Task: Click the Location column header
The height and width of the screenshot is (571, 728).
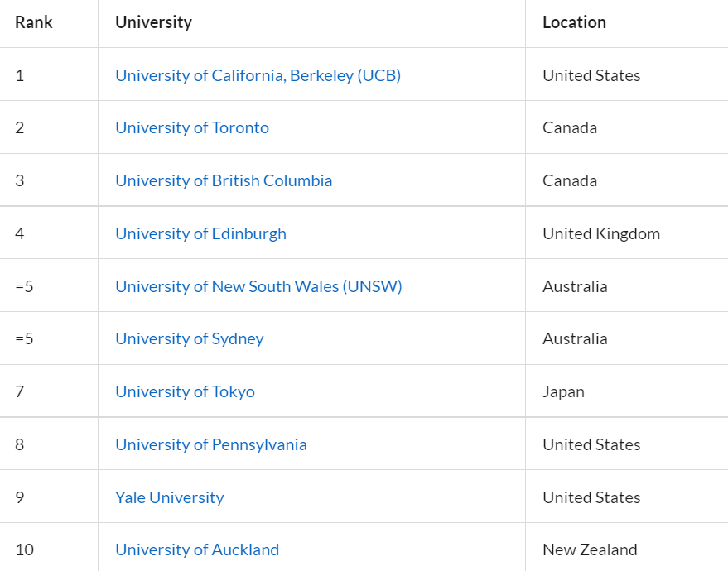Action: pos(574,22)
